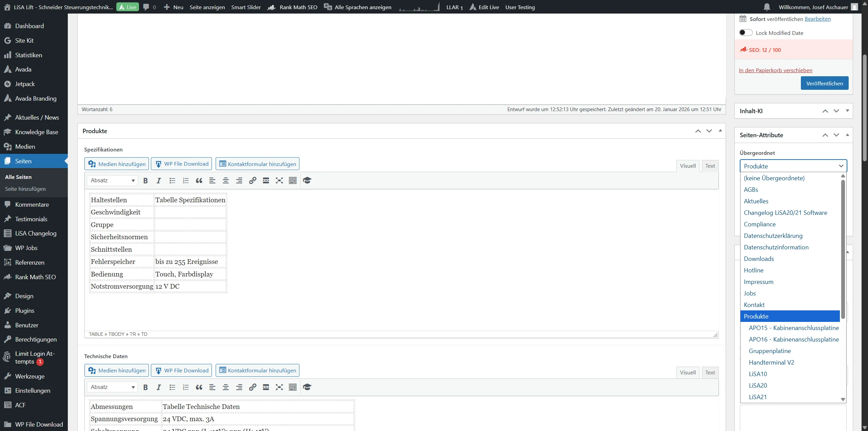Image resolution: width=868 pixels, height=431 pixels.
Task: Enter distraction-free writing mode
Action: click(279, 180)
